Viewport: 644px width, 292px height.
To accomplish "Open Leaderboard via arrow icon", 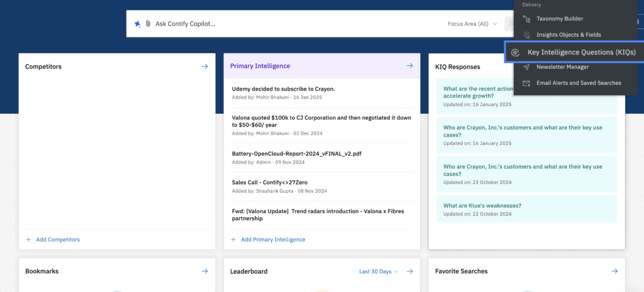I will pyautogui.click(x=410, y=271).
